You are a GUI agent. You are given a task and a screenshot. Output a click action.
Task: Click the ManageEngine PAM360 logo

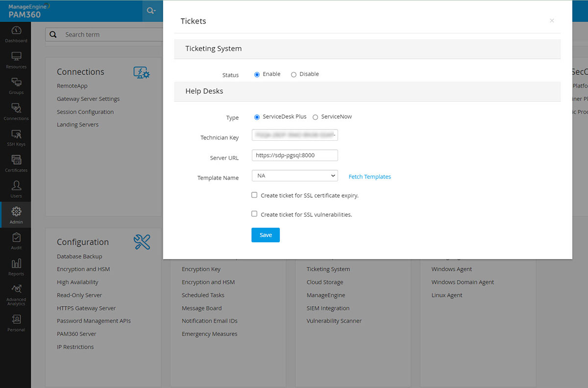tap(29, 11)
